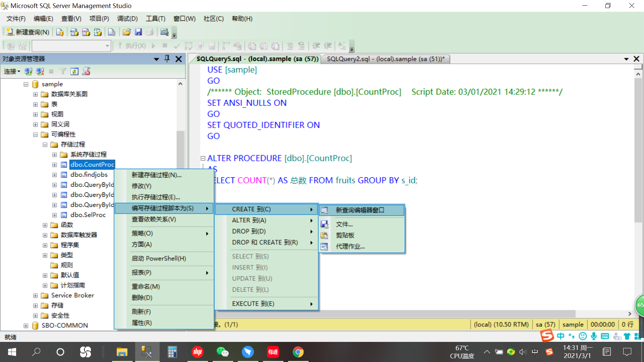Open the Tools menu in menu bar
644x362 pixels.
click(x=155, y=19)
